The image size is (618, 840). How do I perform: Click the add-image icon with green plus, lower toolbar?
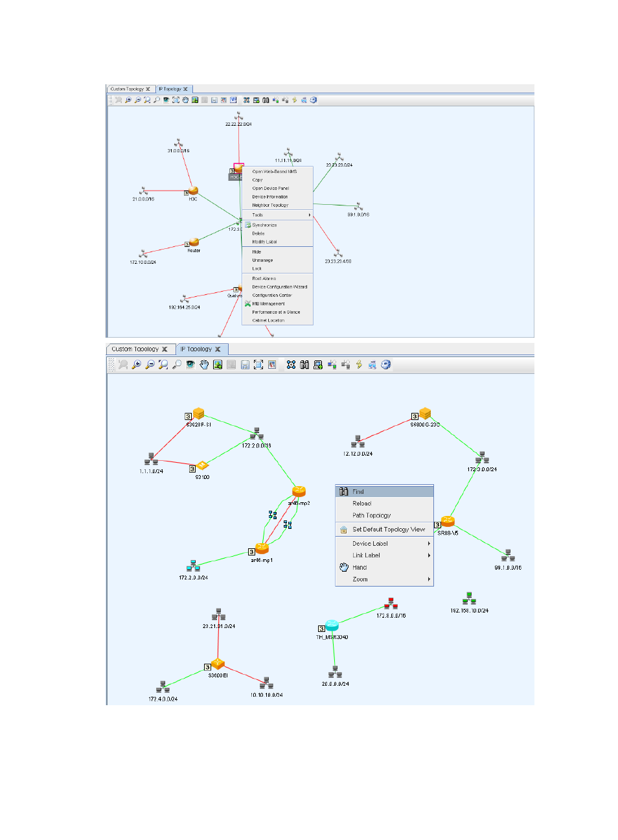pos(218,365)
